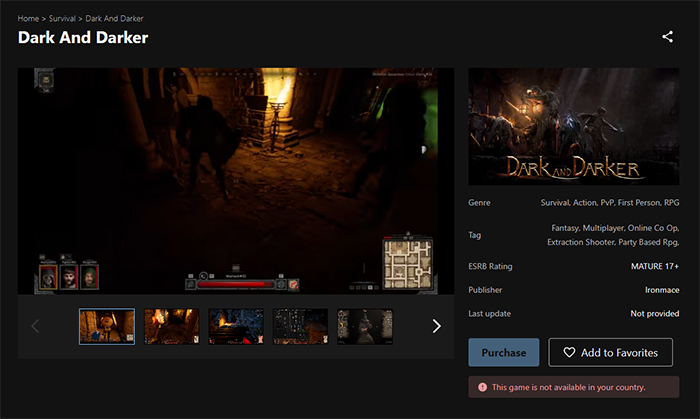The height and width of the screenshot is (419, 700).
Task: Select the fifth screenshot thumbnail
Action: point(365,327)
